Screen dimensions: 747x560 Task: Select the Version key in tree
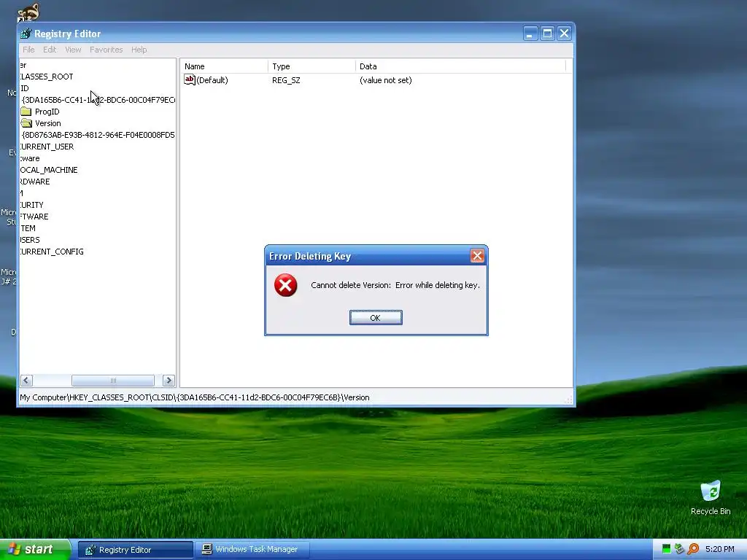47,123
